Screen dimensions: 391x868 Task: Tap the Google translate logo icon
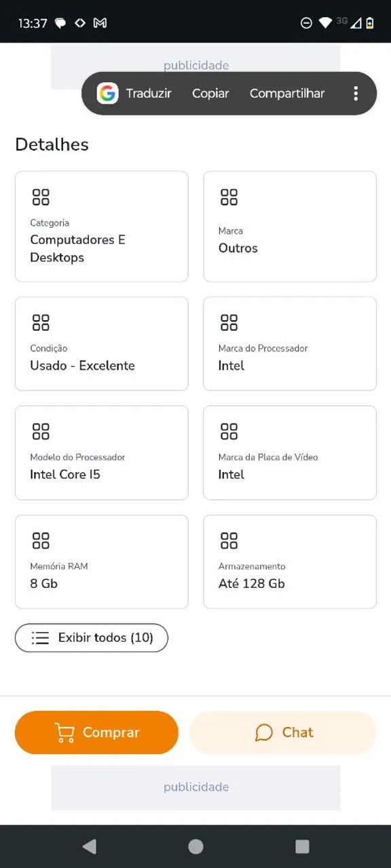click(x=107, y=94)
